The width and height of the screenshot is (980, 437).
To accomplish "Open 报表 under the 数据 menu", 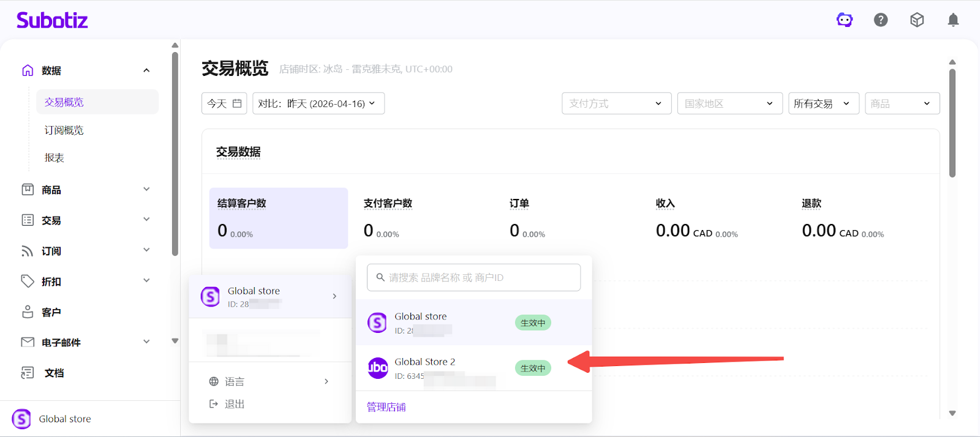I will 55,158.
